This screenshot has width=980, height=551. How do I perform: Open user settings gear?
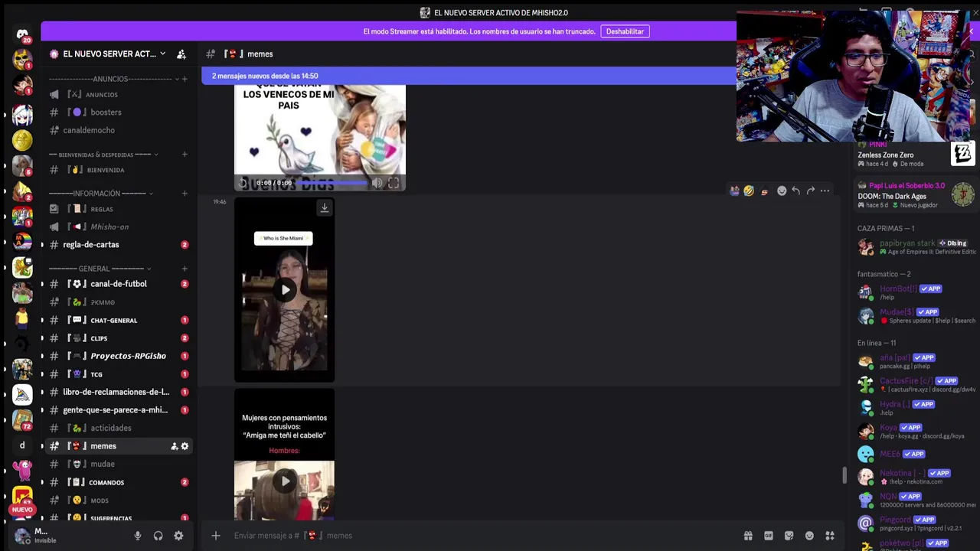tap(178, 536)
